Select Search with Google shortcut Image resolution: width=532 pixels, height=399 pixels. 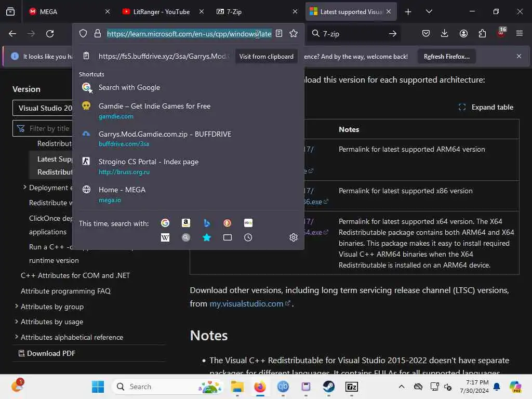pos(188,87)
